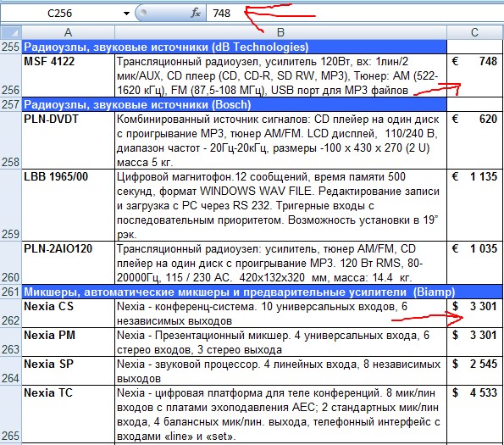Click the Insert Function fx icon
Image resolution: width=504 pixels, height=445 pixels.
[x=196, y=14]
